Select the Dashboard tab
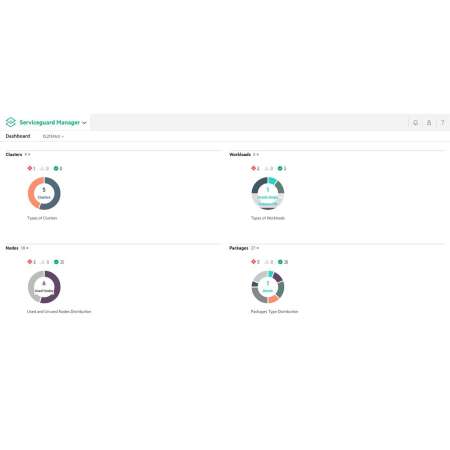The width and height of the screenshot is (450, 450). (x=18, y=136)
